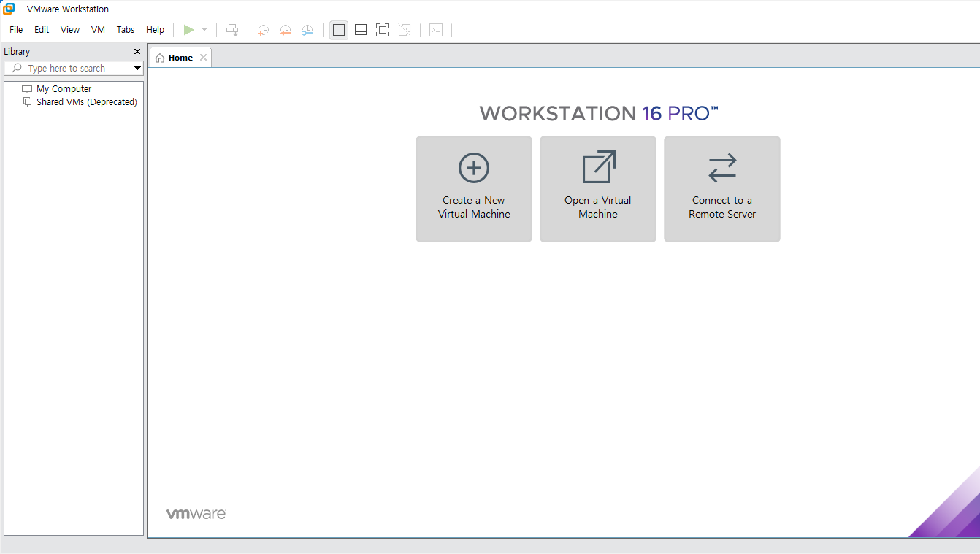Click the Shared VMs stacked pages icon

click(x=27, y=102)
